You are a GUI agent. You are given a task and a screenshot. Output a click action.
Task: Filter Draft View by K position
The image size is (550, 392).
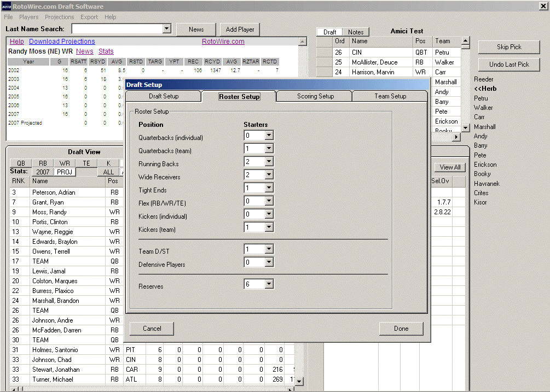tap(108, 163)
